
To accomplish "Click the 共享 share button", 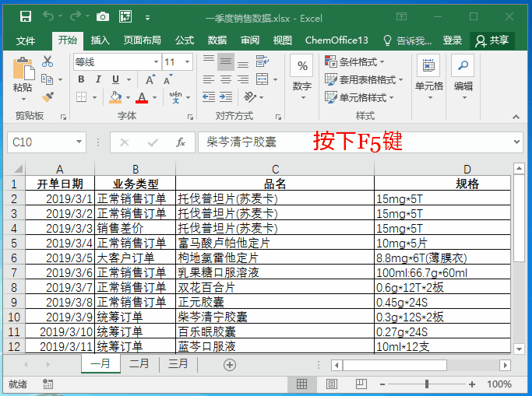I will coord(492,40).
